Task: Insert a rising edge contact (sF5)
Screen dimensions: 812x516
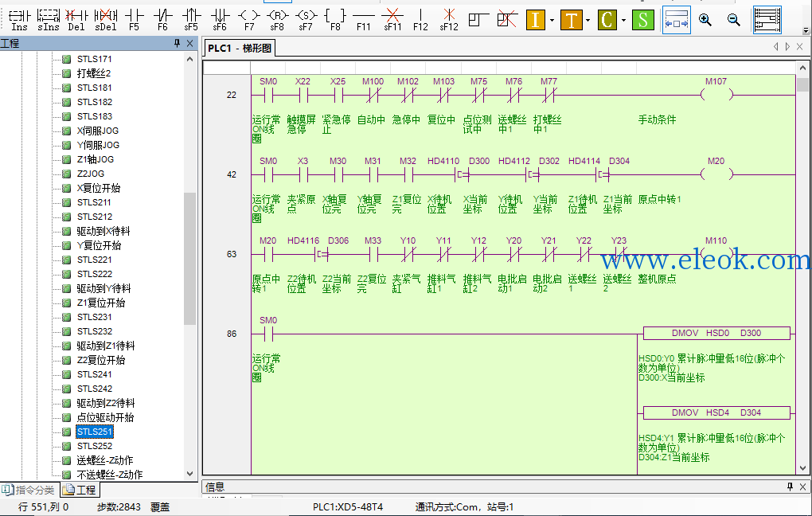Action: tap(191, 20)
